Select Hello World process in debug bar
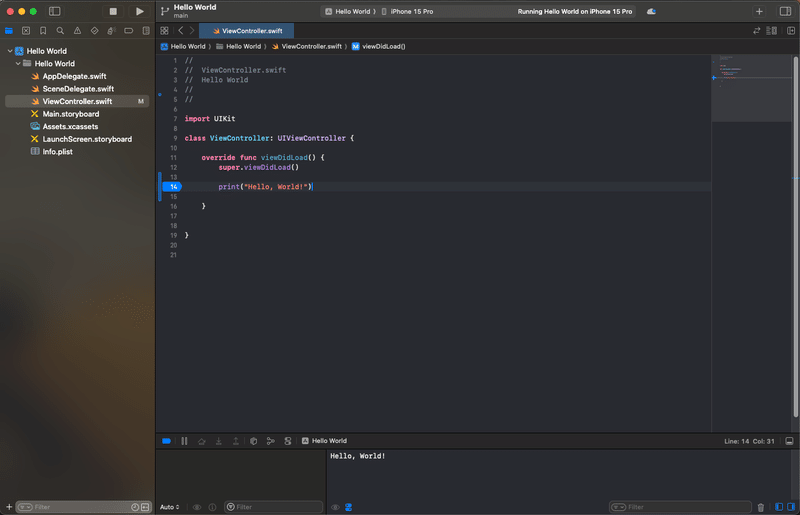The height and width of the screenshot is (515, 800). point(324,441)
